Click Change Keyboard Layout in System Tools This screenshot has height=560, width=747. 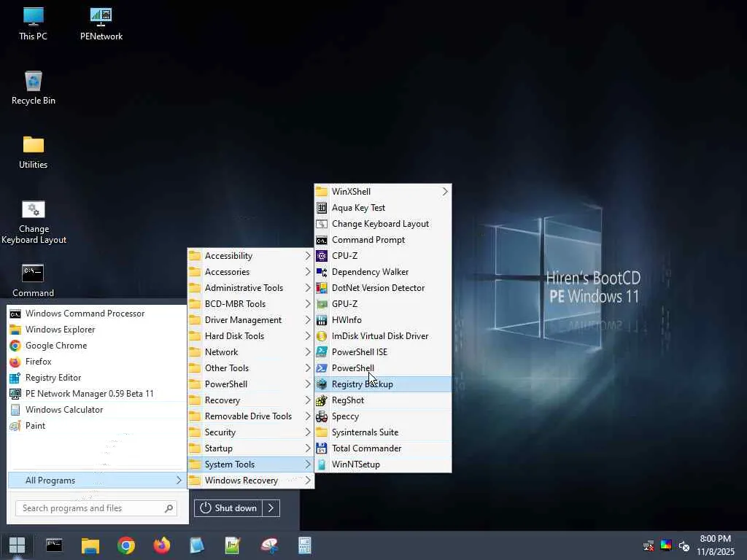click(382, 224)
